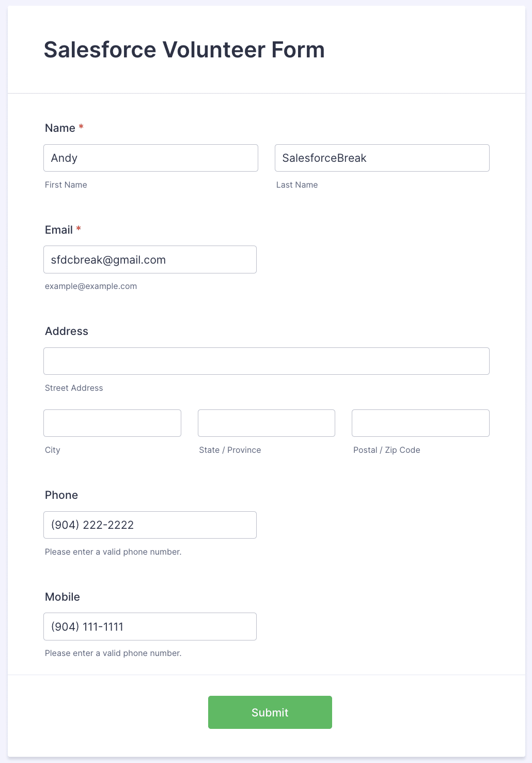The height and width of the screenshot is (763, 532).
Task: Click the State / Province field
Action: pos(266,423)
